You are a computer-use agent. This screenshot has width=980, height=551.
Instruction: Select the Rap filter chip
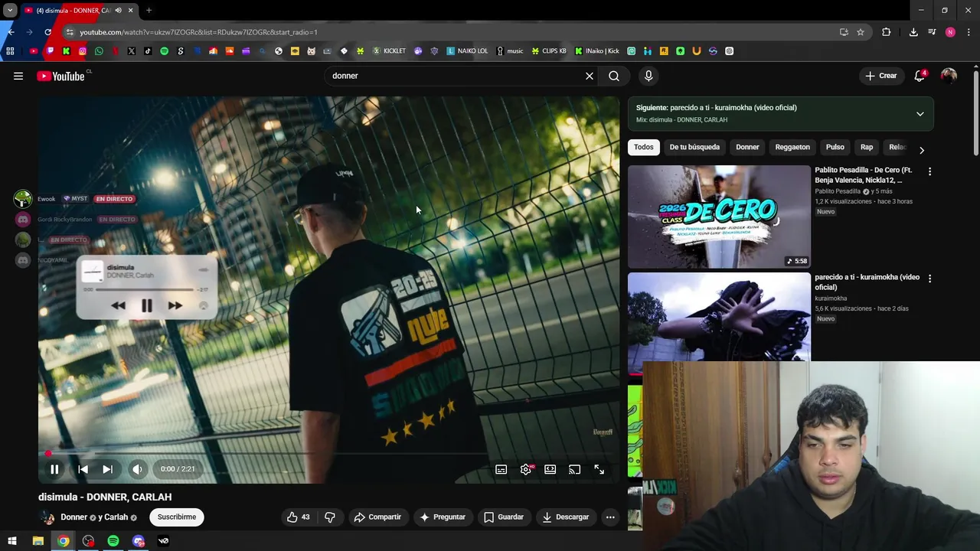pyautogui.click(x=867, y=147)
